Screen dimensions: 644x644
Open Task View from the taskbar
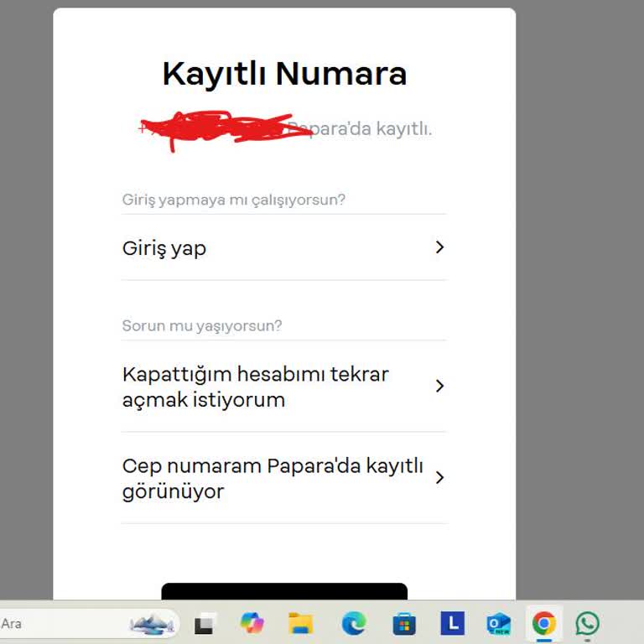coord(204,624)
